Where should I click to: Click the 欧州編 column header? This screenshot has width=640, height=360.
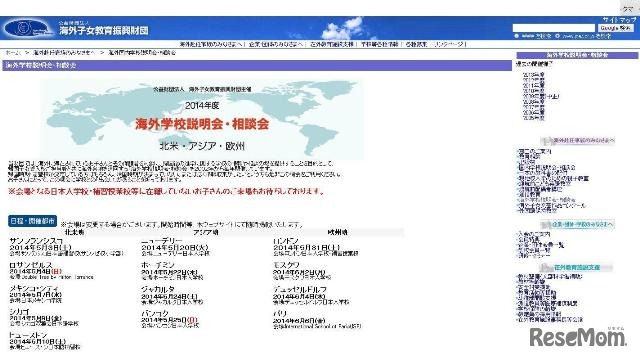pos(337,232)
